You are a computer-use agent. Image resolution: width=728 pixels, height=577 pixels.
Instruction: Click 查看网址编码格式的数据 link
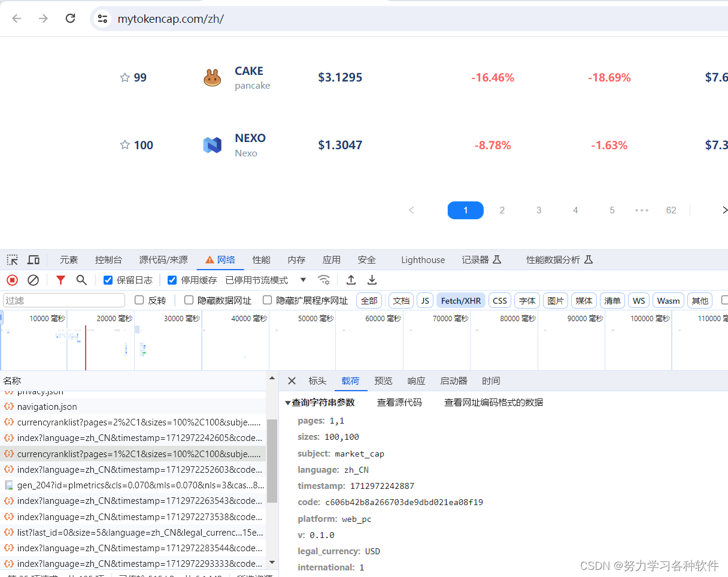point(494,403)
